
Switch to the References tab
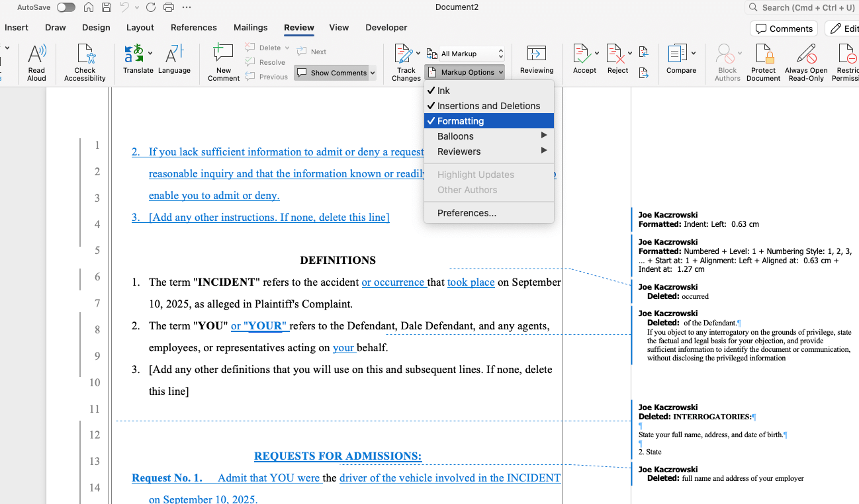(194, 28)
